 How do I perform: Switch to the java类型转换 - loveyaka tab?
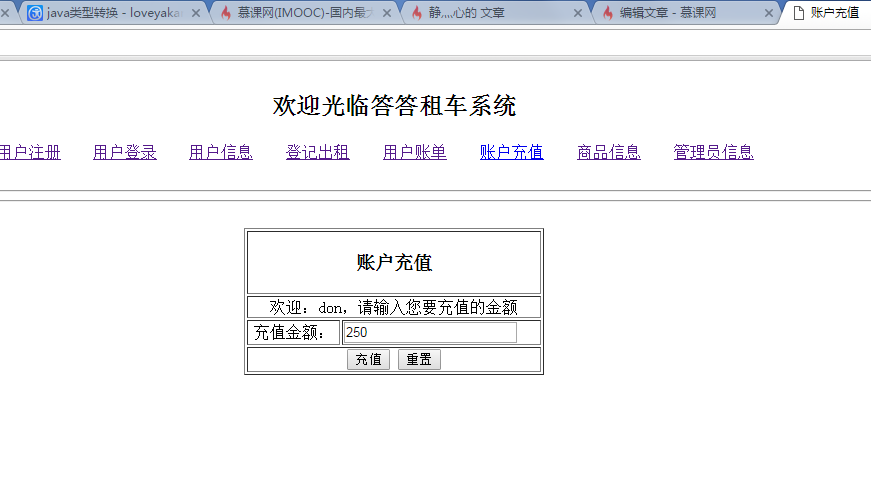(x=114, y=13)
